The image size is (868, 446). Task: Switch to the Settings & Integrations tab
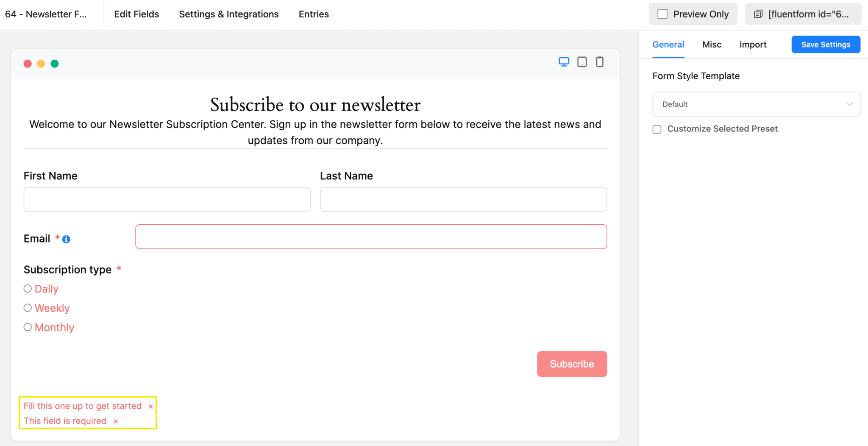click(x=229, y=14)
